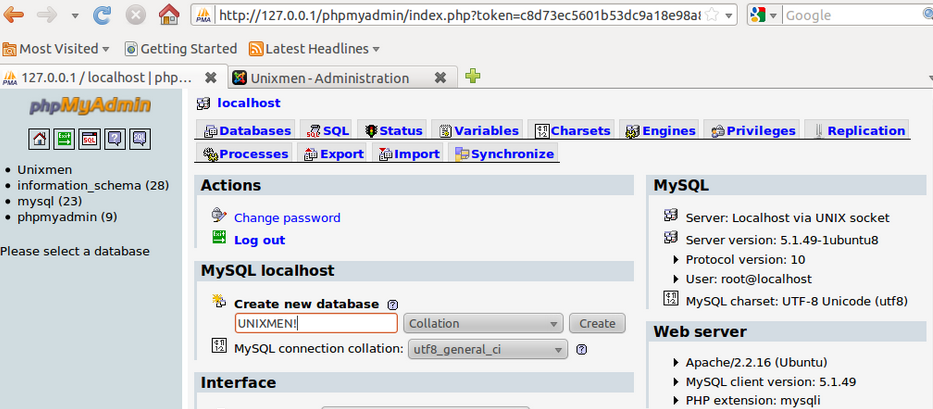
Task: Click the connection collation charset icon
Action: [x=218, y=345]
